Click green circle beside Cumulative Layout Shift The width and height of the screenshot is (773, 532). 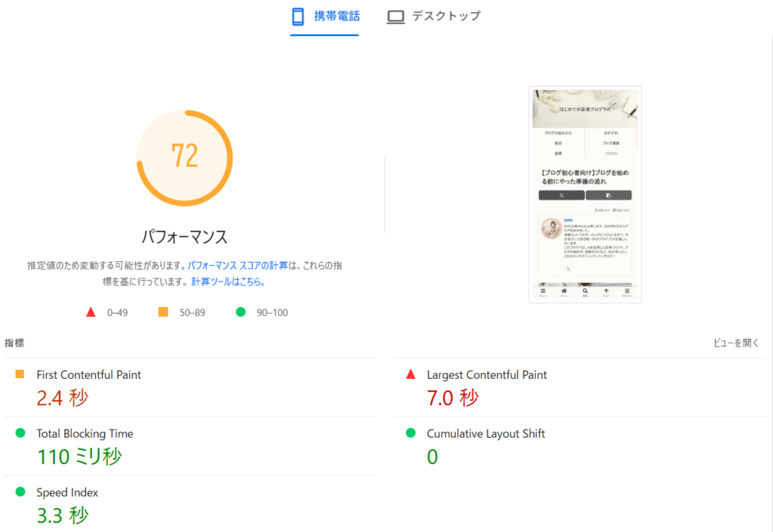point(411,433)
